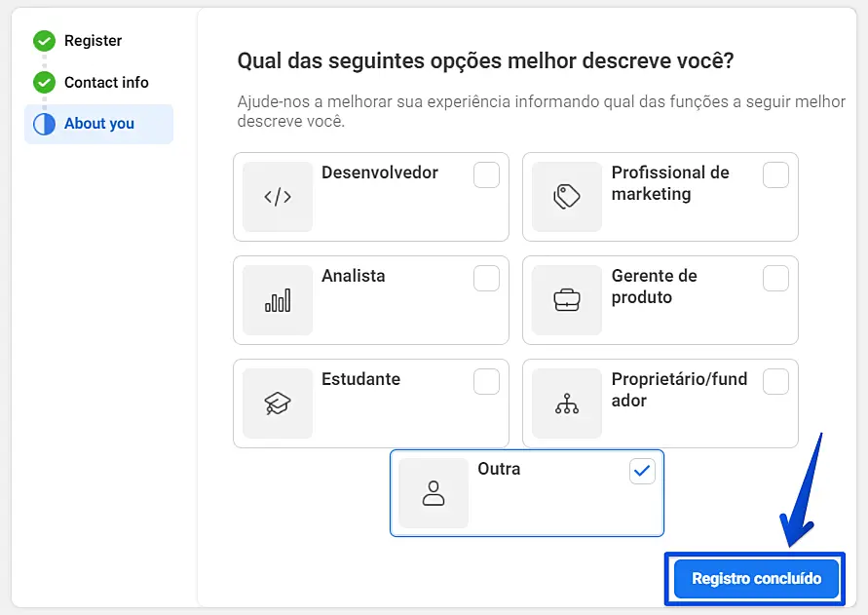Click the green checkmark beside Contact info

[44, 82]
